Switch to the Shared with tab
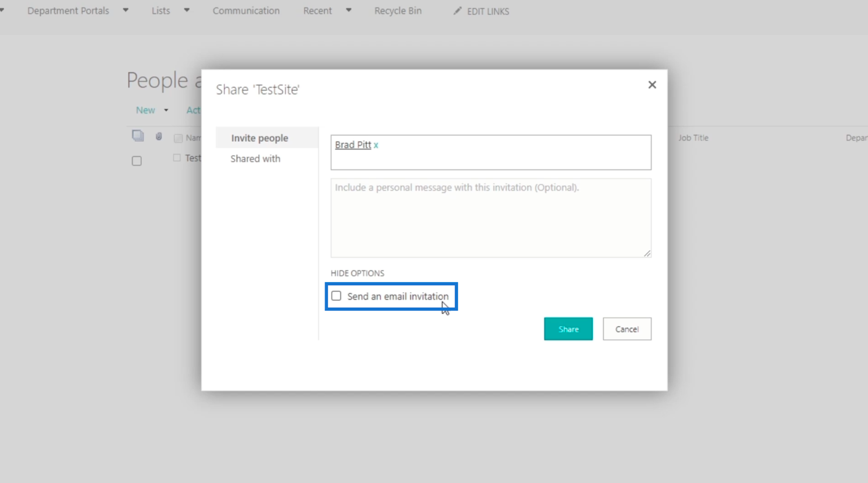The width and height of the screenshot is (868, 483). [x=256, y=158]
